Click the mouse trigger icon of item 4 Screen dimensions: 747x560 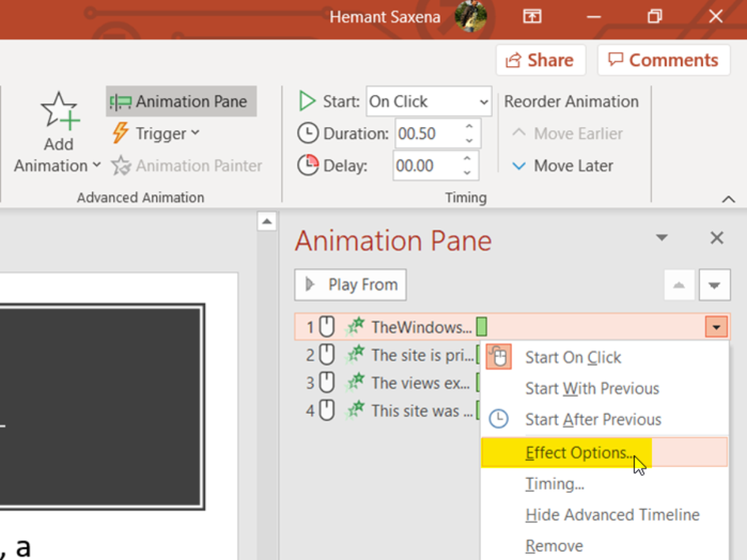pyautogui.click(x=327, y=411)
